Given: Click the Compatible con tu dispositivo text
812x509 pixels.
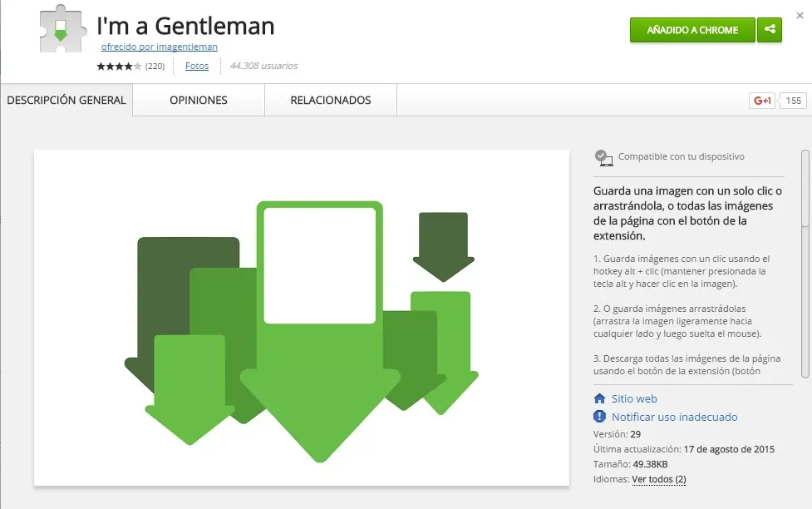Looking at the screenshot, I should [x=681, y=156].
